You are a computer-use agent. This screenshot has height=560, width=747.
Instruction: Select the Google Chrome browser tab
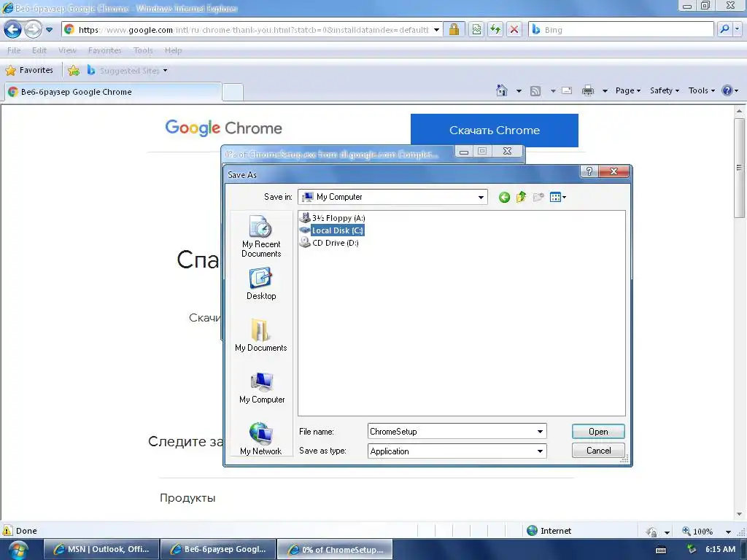tap(113, 92)
